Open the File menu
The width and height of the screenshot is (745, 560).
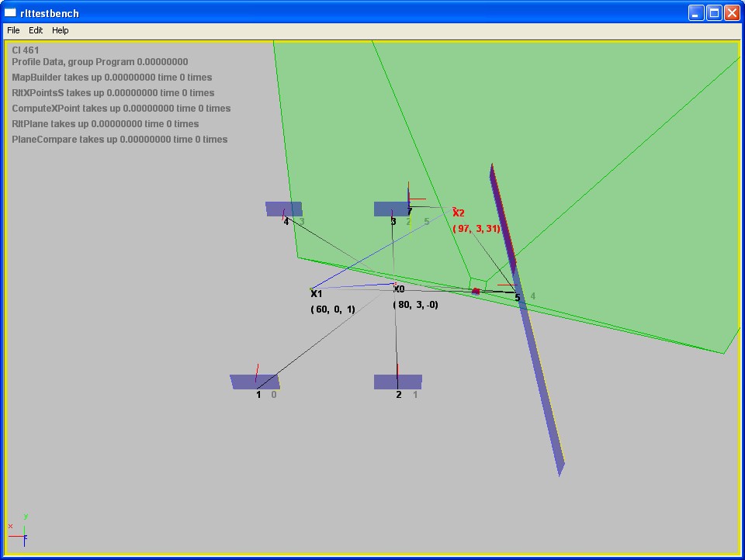13,30
